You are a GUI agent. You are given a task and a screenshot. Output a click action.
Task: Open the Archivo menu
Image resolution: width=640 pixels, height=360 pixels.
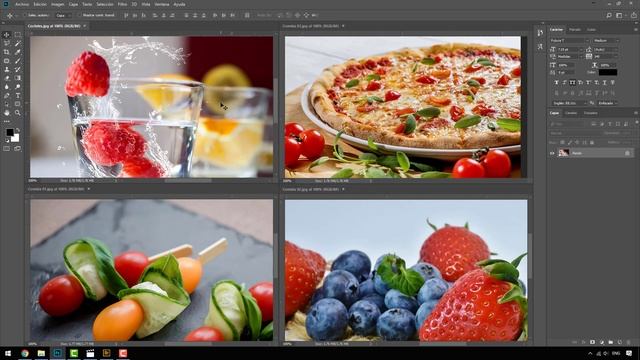click(x=22, y=4)
